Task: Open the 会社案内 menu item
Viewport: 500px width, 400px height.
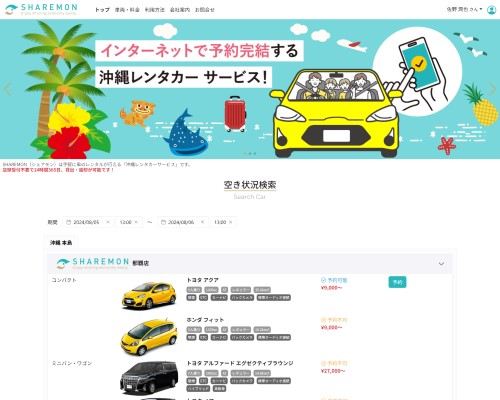Action: [180, 10]
